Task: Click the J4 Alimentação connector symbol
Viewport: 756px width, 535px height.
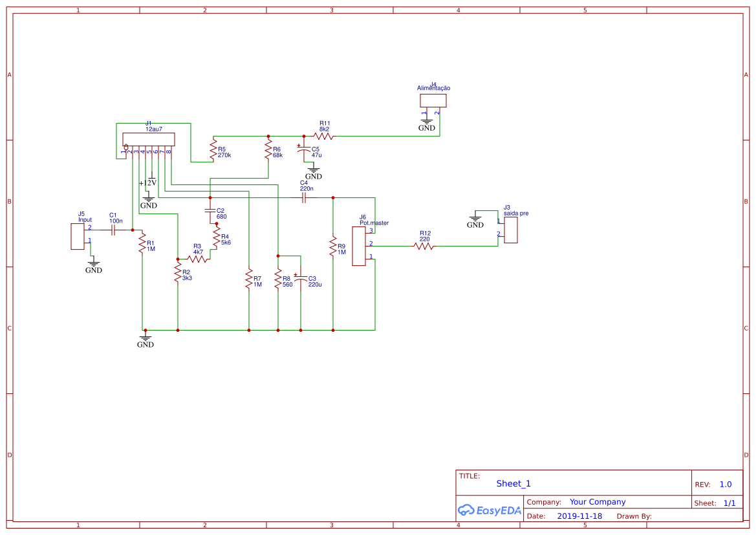Action: pos(433,100)
